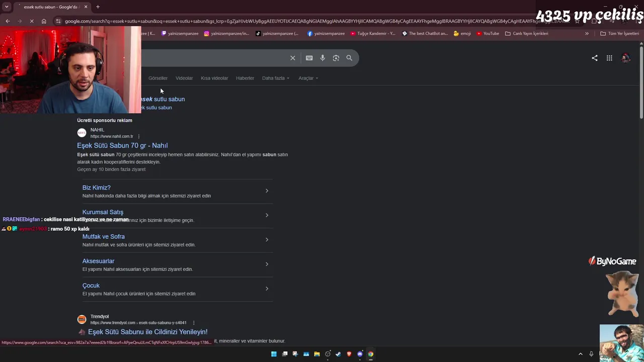Expand the Mutfak ve Sofra sitelink arrow
The height and width of the screenshot is (362, 644).
(267, 240)
